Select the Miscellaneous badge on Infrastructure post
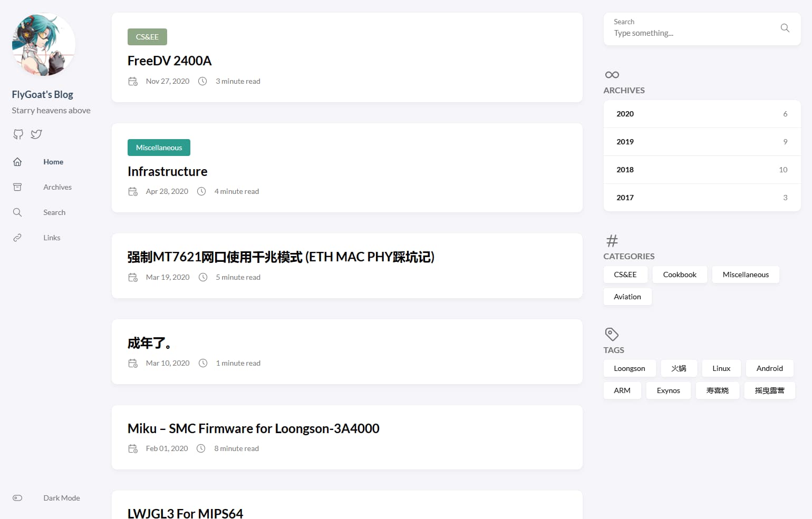 pyautogui.click(x=159, y=148)
